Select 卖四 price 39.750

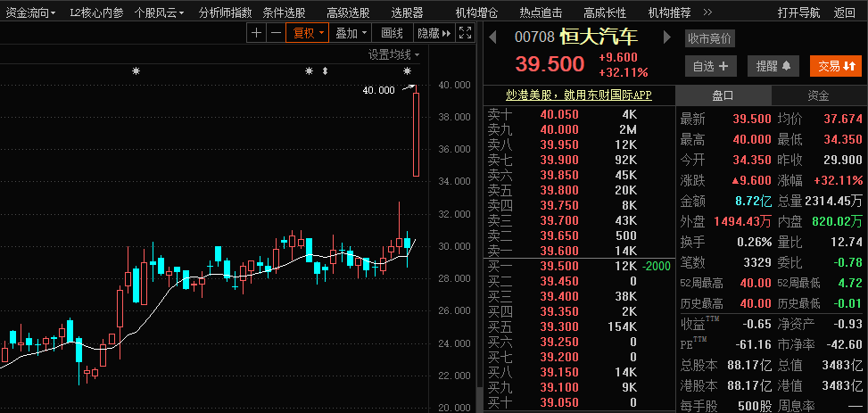tap(559, 205)
